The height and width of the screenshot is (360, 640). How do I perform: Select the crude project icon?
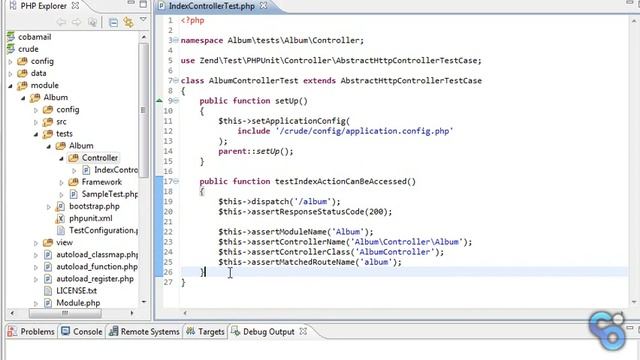point(11,49)
